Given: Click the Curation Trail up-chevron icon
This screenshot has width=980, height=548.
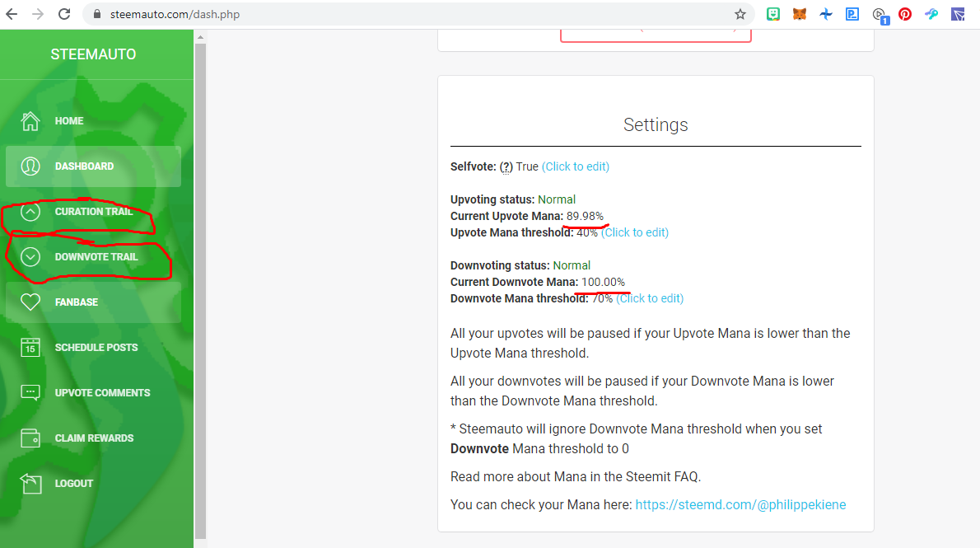Looking at the screenshot, I should (x=30, y=212).
